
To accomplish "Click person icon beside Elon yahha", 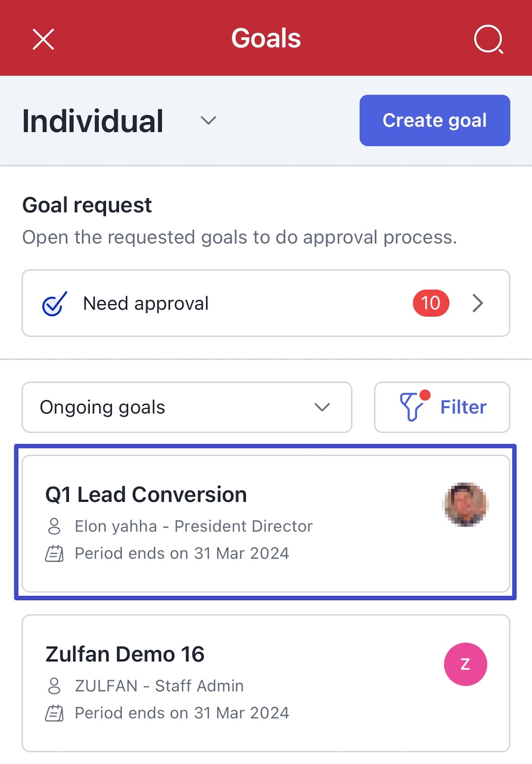I will click(54, 526).
